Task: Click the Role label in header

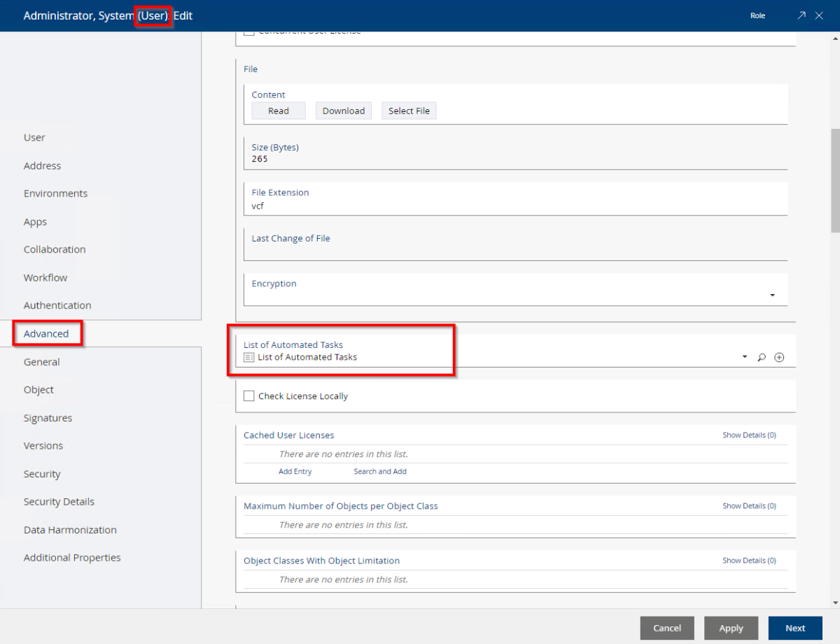Action: pos(758,15)
